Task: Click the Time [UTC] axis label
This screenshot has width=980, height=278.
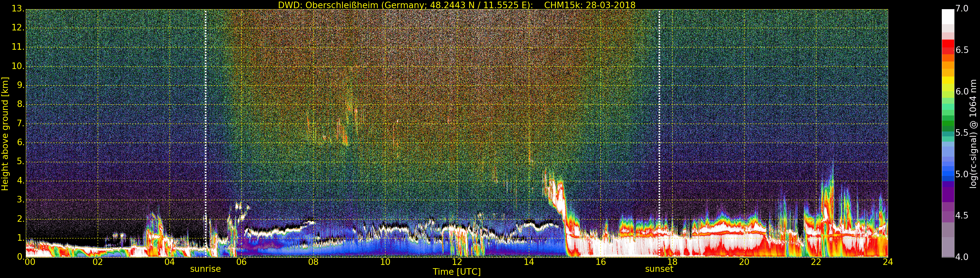Action: 457,271
